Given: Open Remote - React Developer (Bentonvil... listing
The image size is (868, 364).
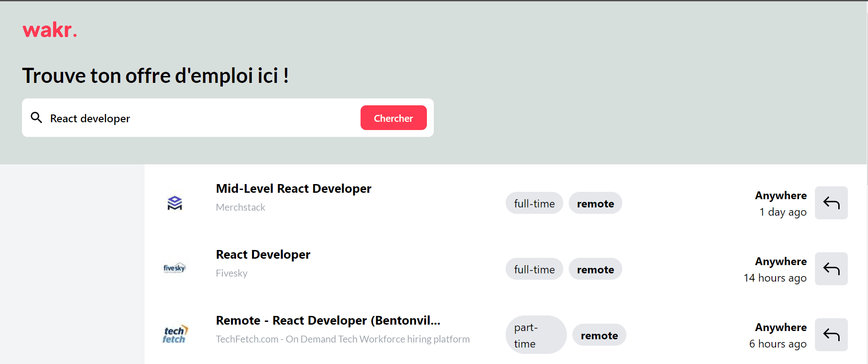Looking at the screenshot, I should [328, 321].
